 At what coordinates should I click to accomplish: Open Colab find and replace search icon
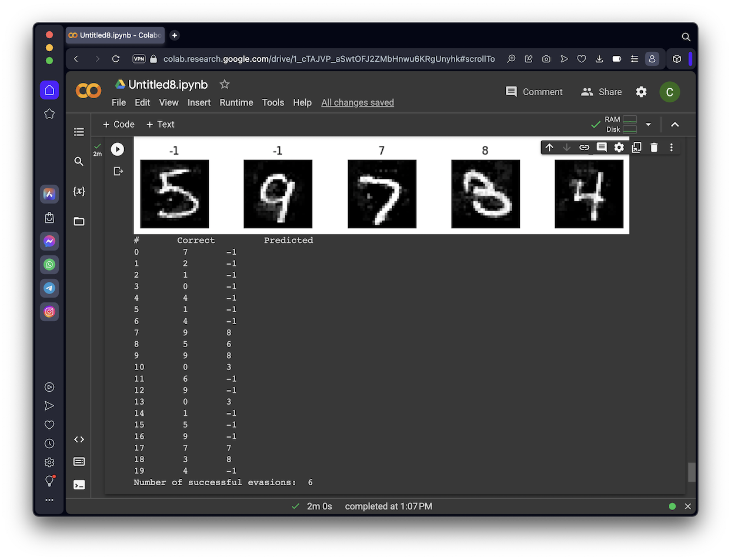pyautogui.click(x=79, y=161)
